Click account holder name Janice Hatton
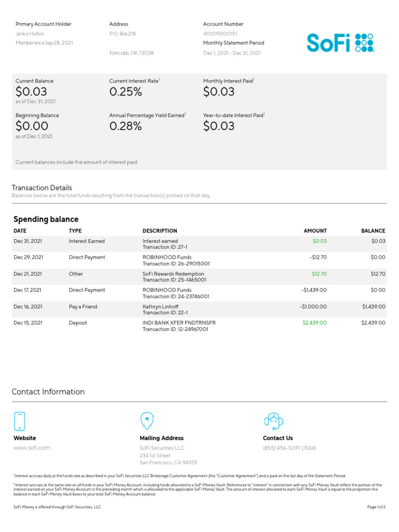 [x=30, y=34]
